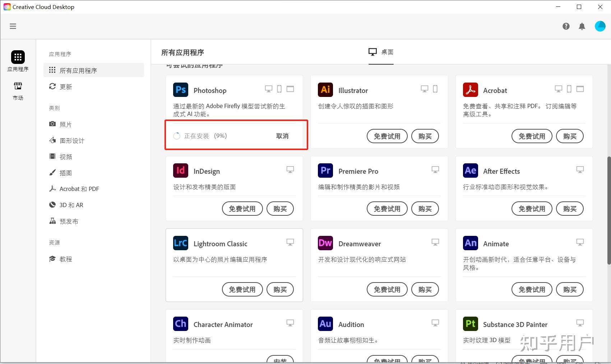Click 购买 for InDesign
This screenshot has width=611, height=364.
click(280, 209)
